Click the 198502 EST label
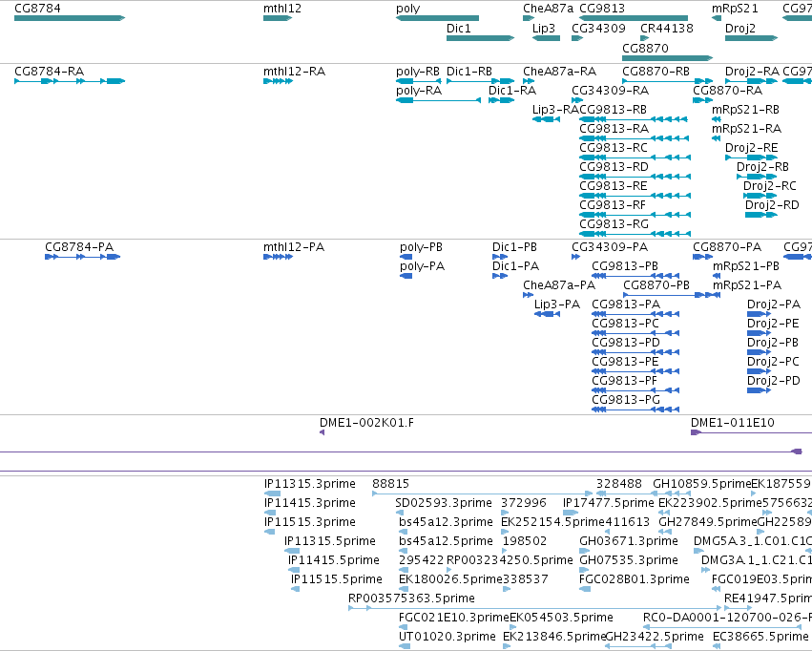 pos(525,540)
